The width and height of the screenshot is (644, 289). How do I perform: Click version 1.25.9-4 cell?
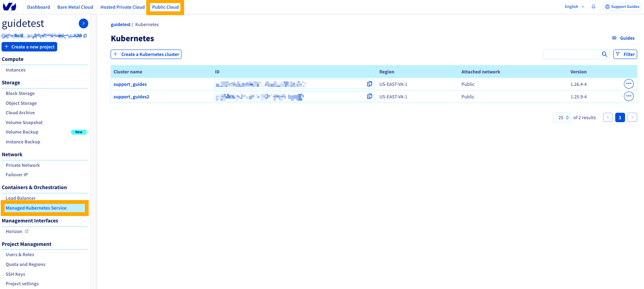pyautogui.click(x=578, y=97)
